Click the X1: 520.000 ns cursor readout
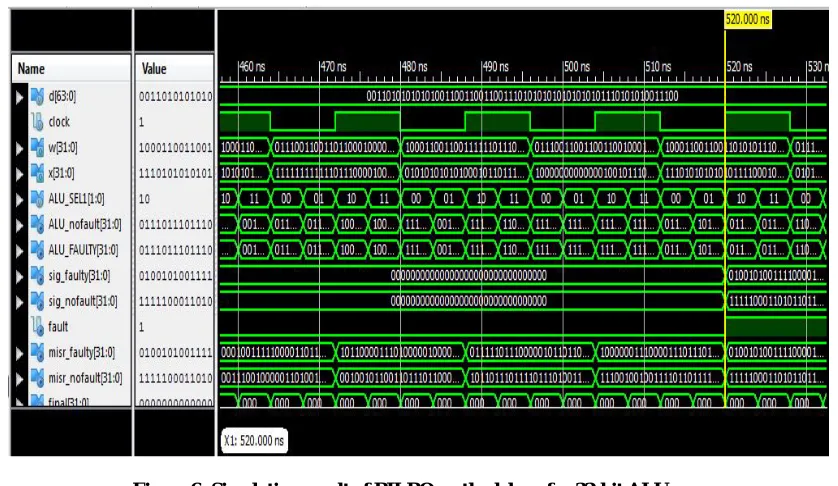Image resolution: width=838 pixels, height=486 pixels. tap(254, 441)
